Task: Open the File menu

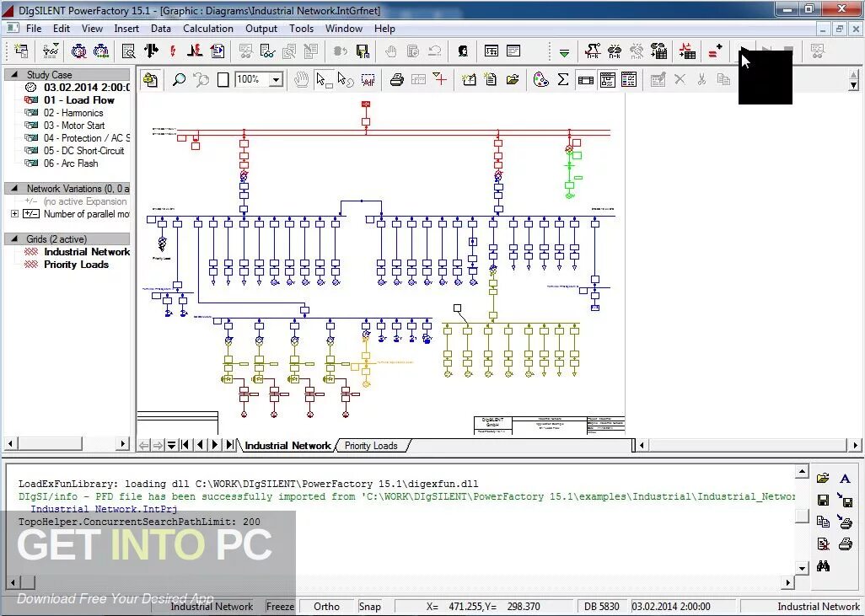Action: tap(34, 29)
